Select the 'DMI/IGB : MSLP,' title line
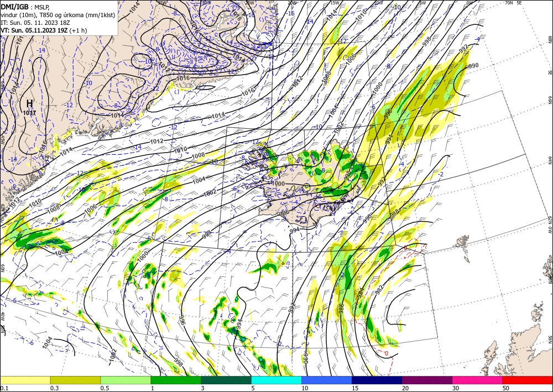Image resolution: width=553 pixels, height=392 pixels. point(24,7)
